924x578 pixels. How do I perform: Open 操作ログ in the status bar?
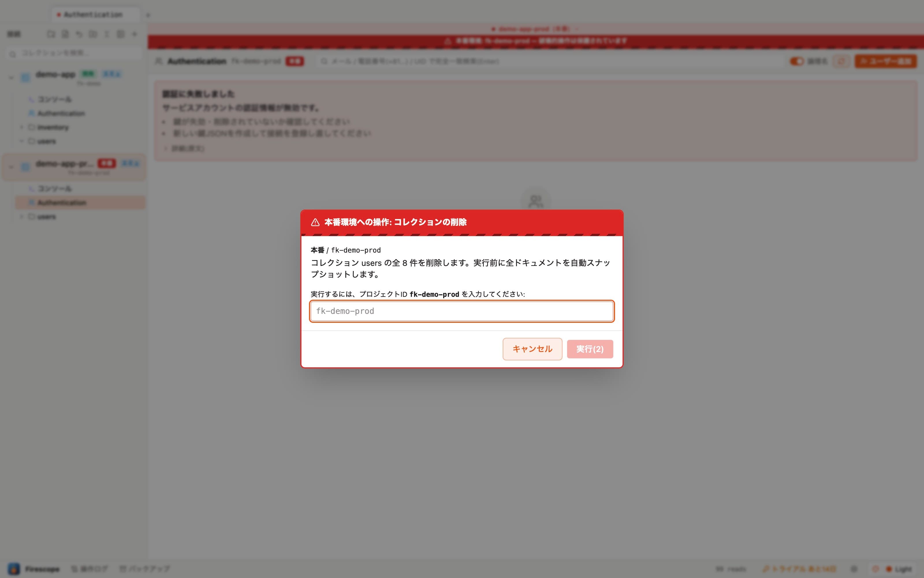click(90, 569)
